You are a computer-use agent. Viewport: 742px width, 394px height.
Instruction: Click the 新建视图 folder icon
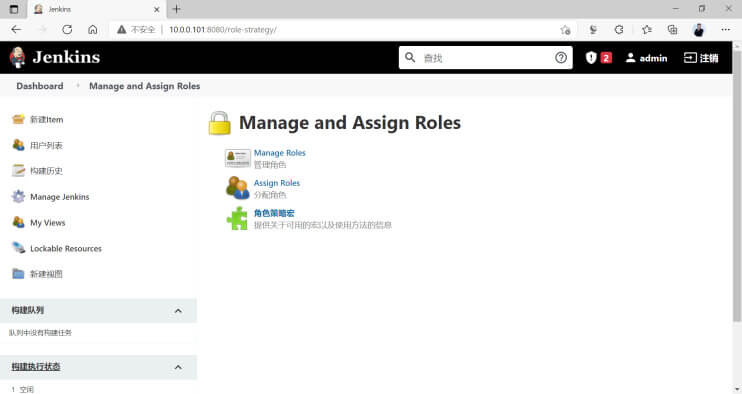coord(18,273)
